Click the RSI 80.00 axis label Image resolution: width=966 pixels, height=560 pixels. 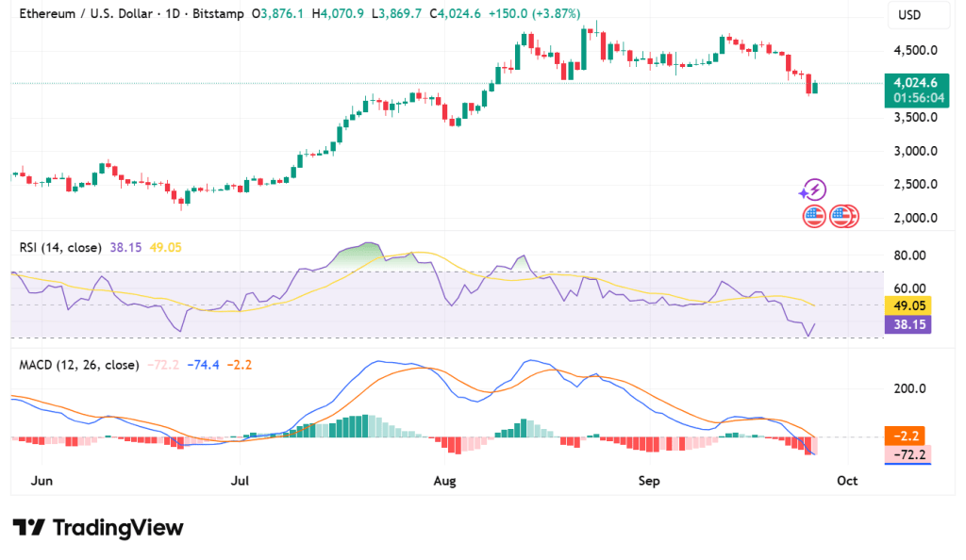pyautogui.click(x=910, y=255)
